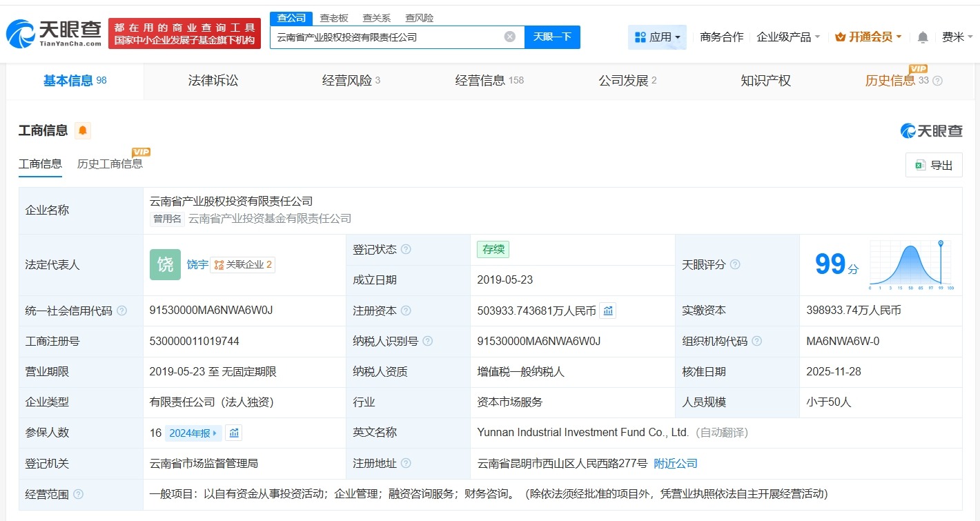Click the VIP badge on the 历史信息 tab
The image size is (980, 521).
coord(917,69)
